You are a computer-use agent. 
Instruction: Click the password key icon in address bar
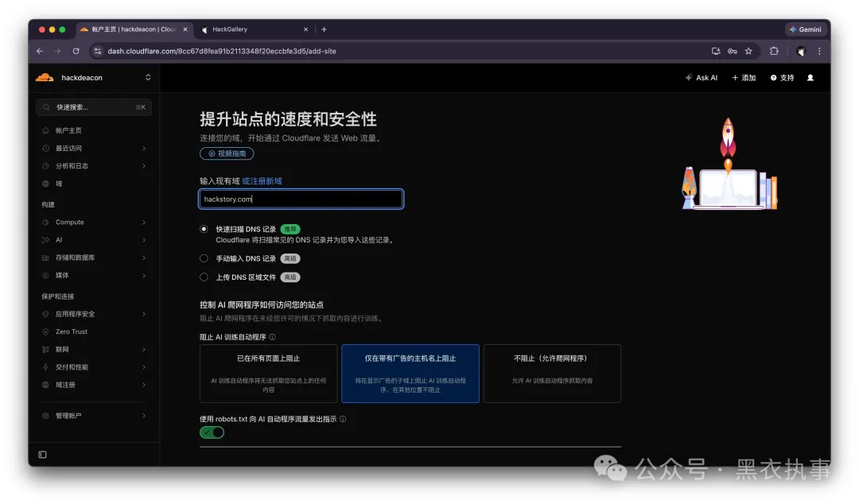732,51
